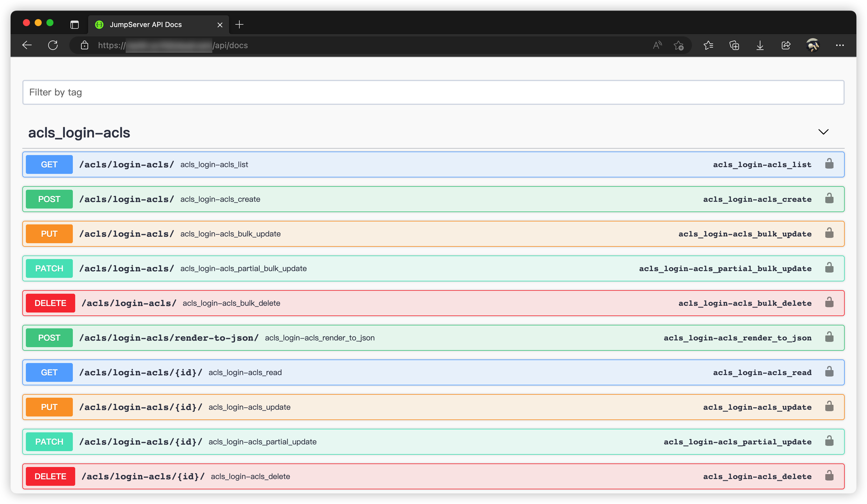The image size is (867, 504).
Task: Open a new browser tab
Action: 239,24
